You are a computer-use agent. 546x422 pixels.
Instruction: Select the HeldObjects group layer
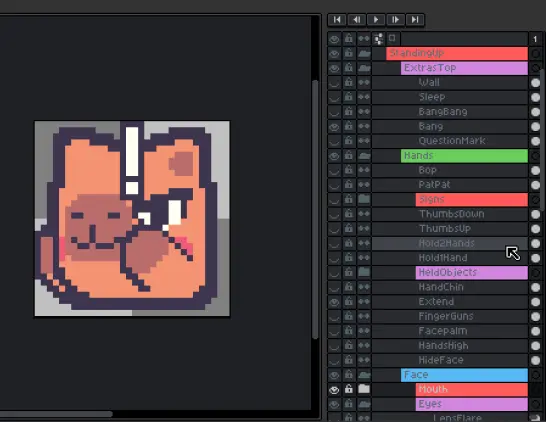[471, 272]
